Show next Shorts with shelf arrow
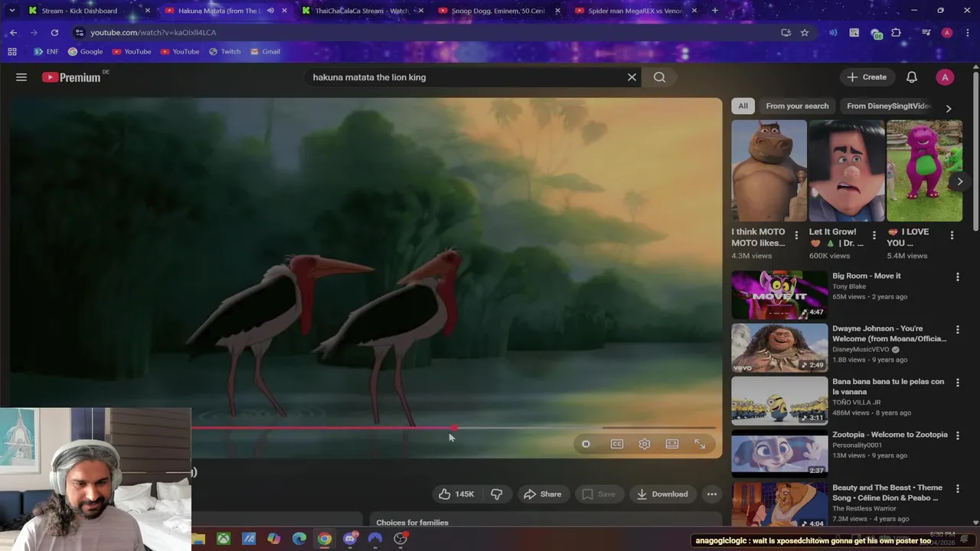This screenshot has width=980, height=551. [959, 181]
